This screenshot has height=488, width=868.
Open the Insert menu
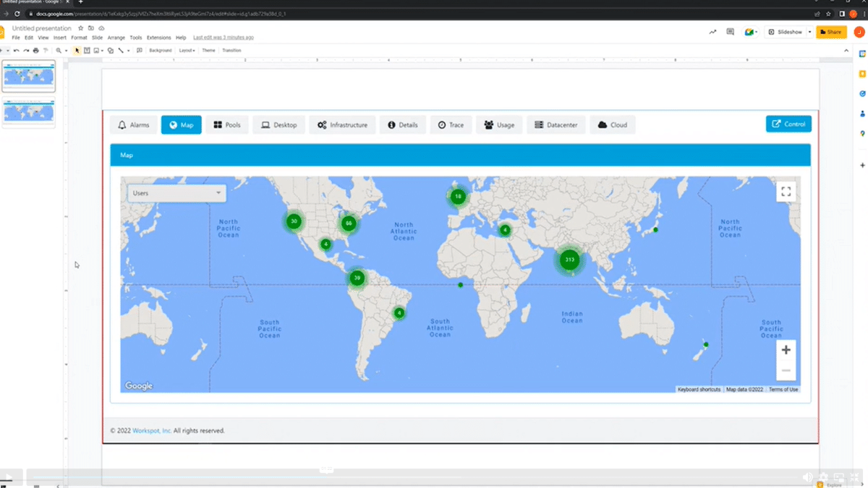59,37
